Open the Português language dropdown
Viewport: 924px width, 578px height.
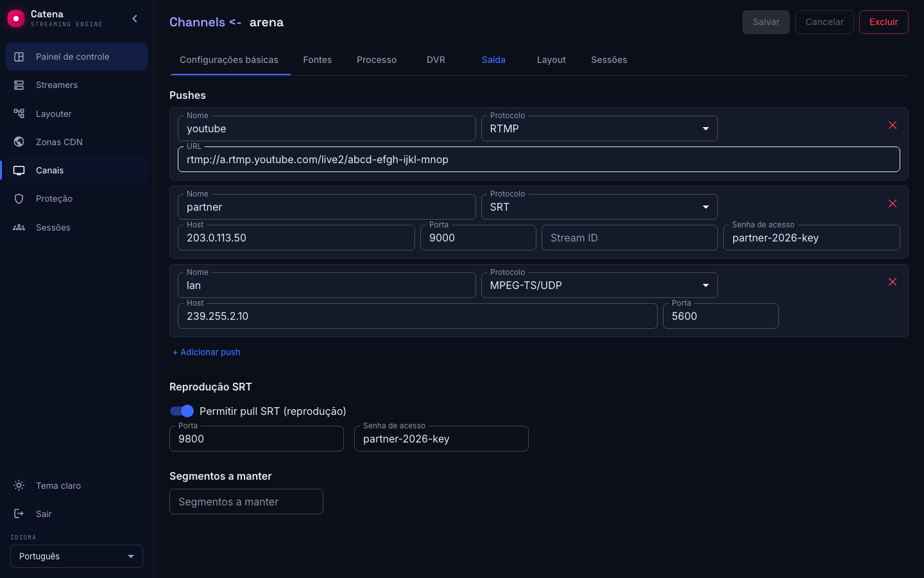click(x=76, y=556)
